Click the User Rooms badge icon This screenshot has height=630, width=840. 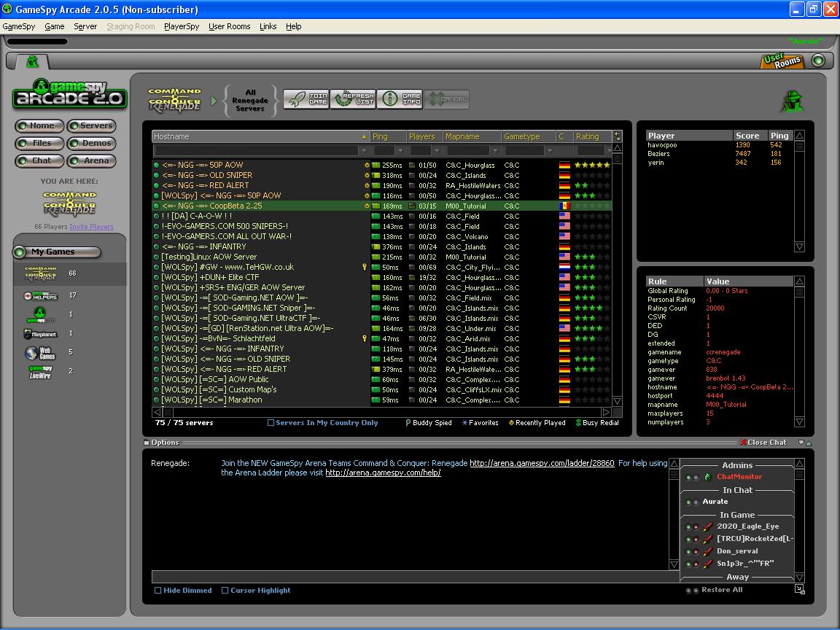pyautogui.click(x=782, y=62)
